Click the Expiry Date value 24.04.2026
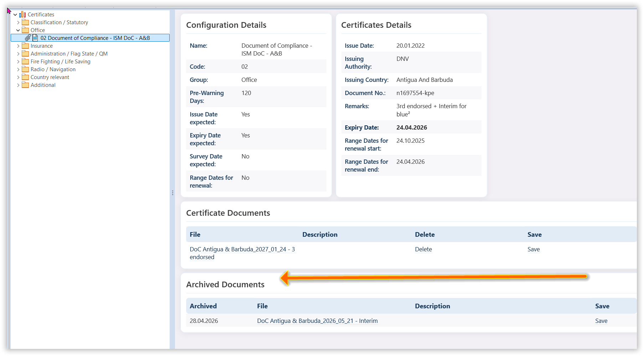The image size is (644, 356). click(x=412, y=127)
